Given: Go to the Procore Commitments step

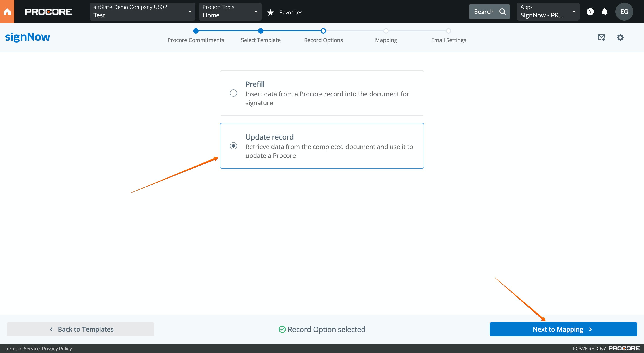Looking at the screenshot, I should [196, 40].
